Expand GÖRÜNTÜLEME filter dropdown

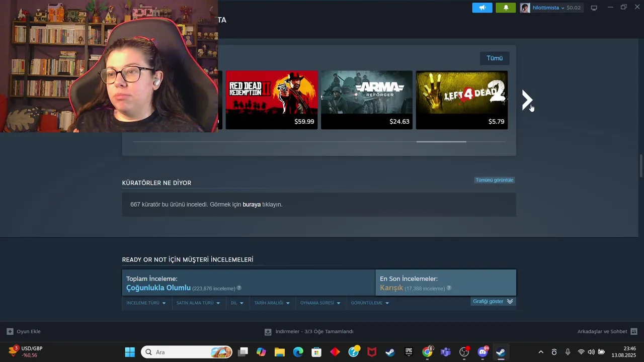(x=370, y=303)
